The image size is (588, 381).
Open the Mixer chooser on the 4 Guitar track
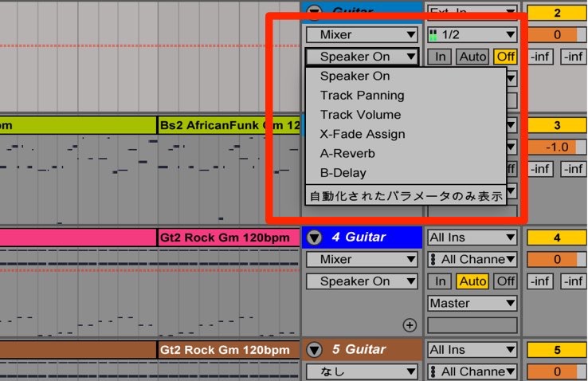362,259
